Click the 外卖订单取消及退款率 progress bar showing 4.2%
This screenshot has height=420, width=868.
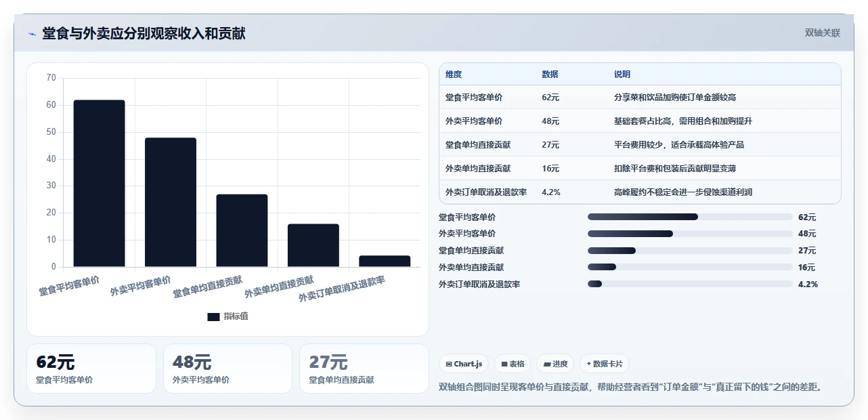[x=690, y=285]
